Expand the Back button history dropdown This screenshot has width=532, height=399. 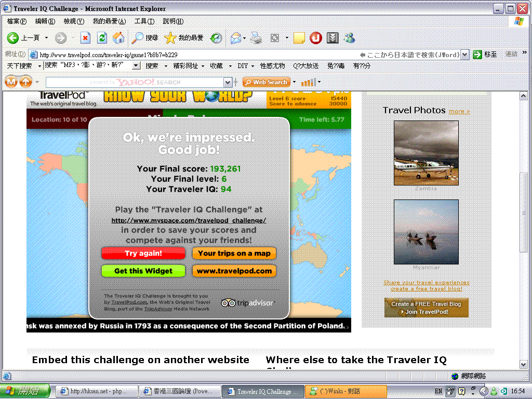coord(46,37)
